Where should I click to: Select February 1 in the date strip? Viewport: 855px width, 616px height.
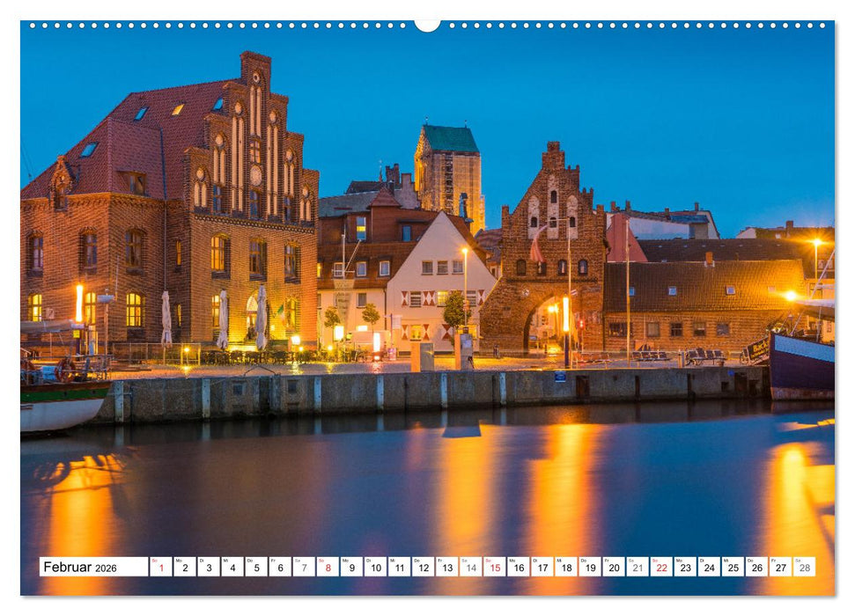tap(160, 570)
